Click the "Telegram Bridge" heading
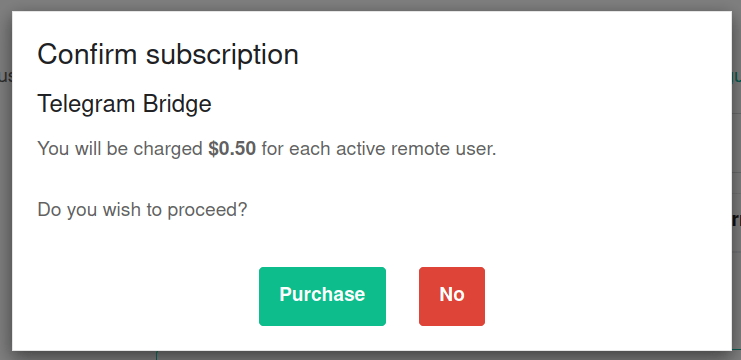This screenshot has width=741, height=360. point(124,103)
